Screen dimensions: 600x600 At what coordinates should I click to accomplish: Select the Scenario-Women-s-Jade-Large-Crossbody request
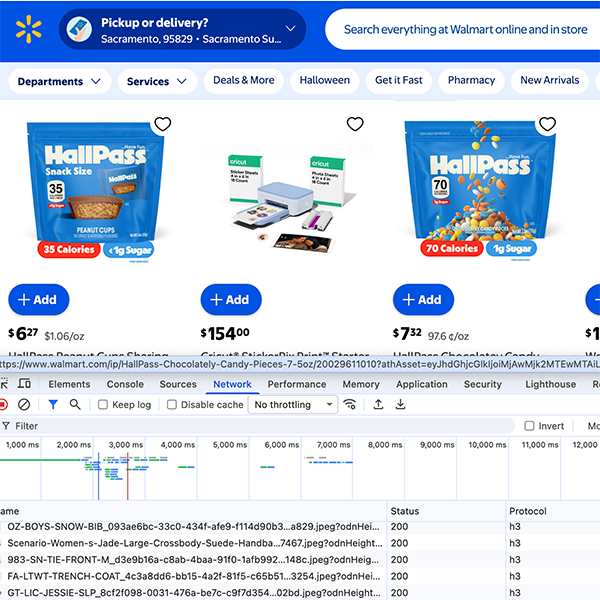click(x=193, y=543)
